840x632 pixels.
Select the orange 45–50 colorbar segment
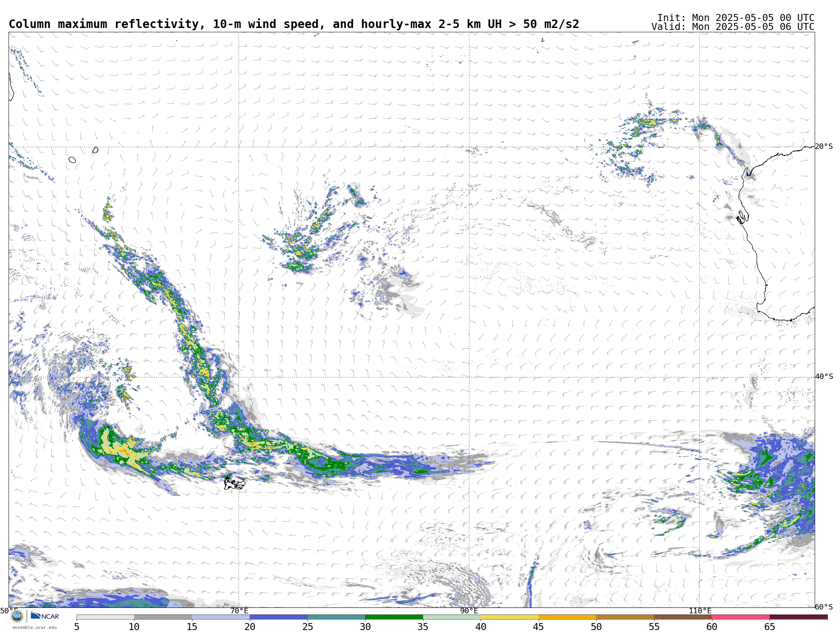click(x=567, y=617)
